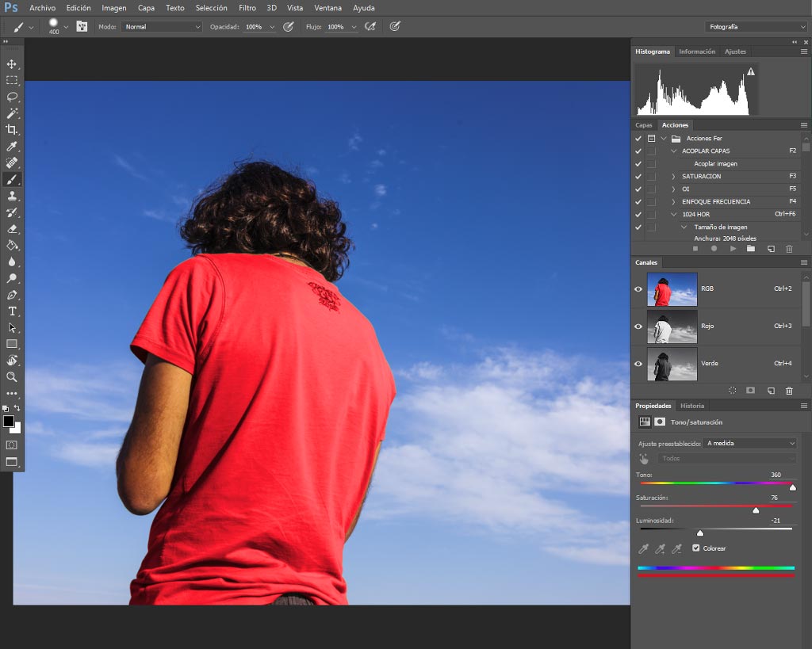Toggle pressure for size button

point(395,26)
